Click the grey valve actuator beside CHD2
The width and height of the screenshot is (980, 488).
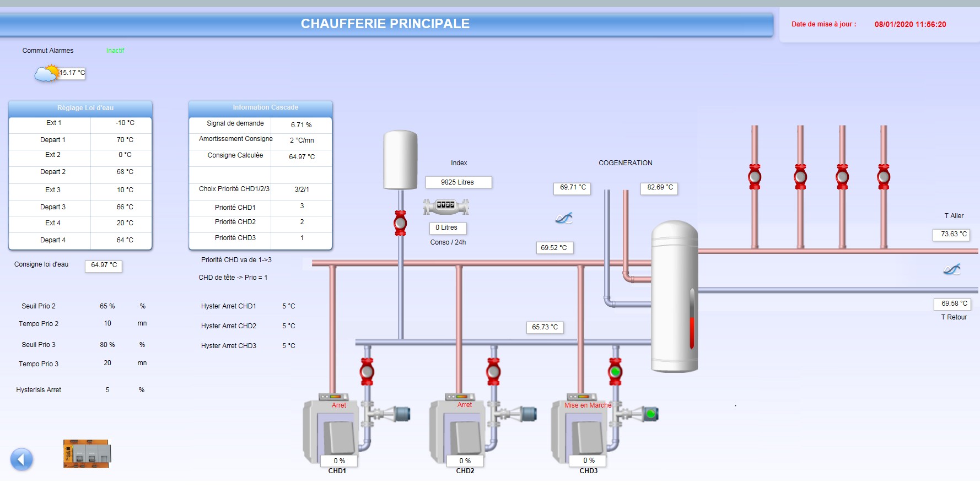pyautogui.click(x=529, y=414)
